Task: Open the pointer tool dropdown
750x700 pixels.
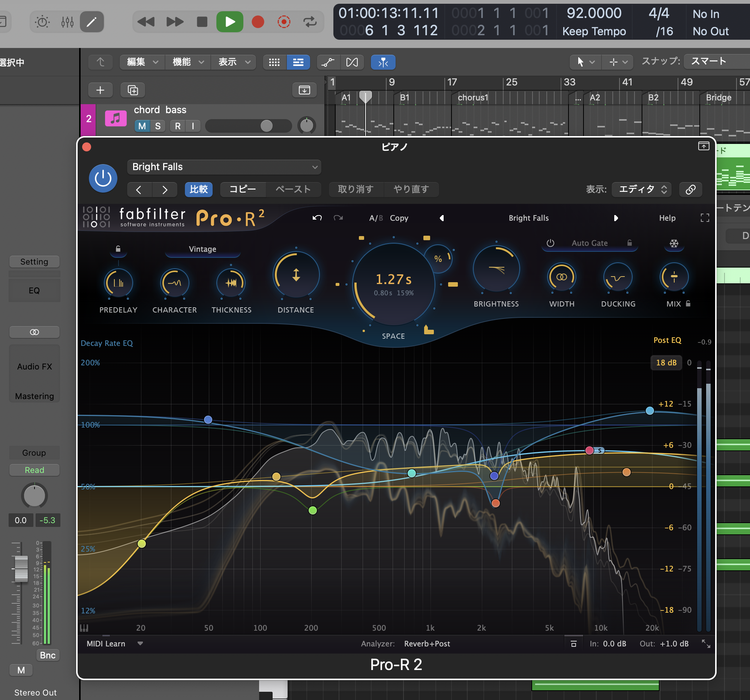Action: [x=585, y=62]
